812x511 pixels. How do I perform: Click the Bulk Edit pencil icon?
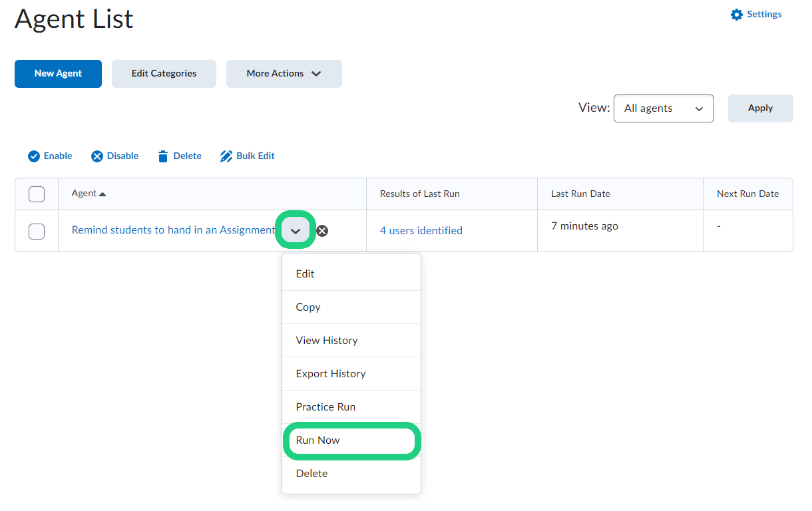pyautogui.click(x=226, y=156)
